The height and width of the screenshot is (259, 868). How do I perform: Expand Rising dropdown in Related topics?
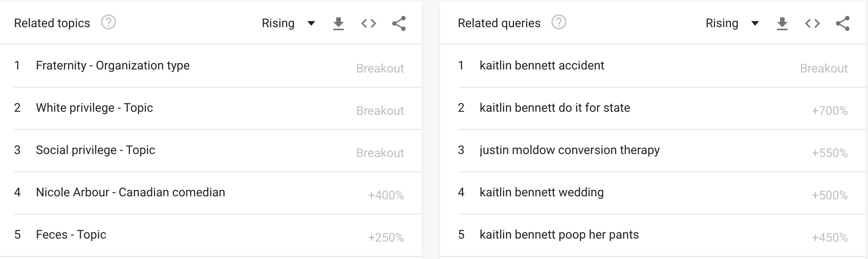pyautogui.click(x=289, y=23)
